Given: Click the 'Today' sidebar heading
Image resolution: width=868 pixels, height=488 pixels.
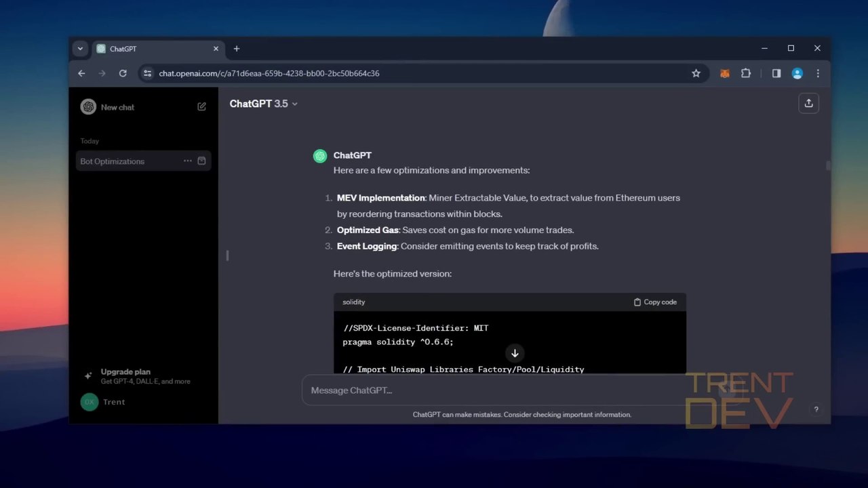Looking at the screenshot, I should pos(90,141).
